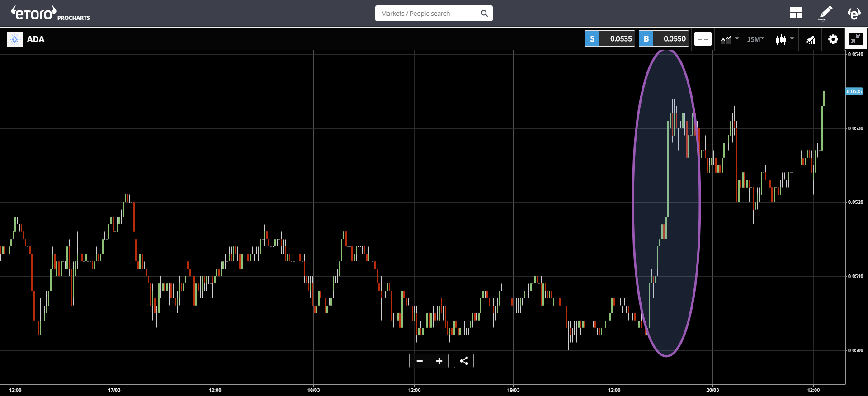Click the ADA coin icon
Image resolution: width=868 pixels, height=396 pixels.
14,39
